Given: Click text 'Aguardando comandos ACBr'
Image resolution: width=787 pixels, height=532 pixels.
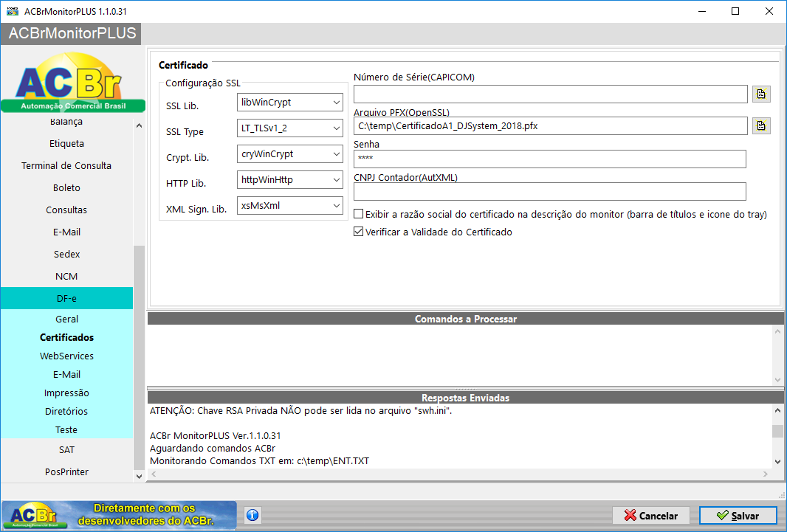Looking at the screenshot, I should (213, 449).
